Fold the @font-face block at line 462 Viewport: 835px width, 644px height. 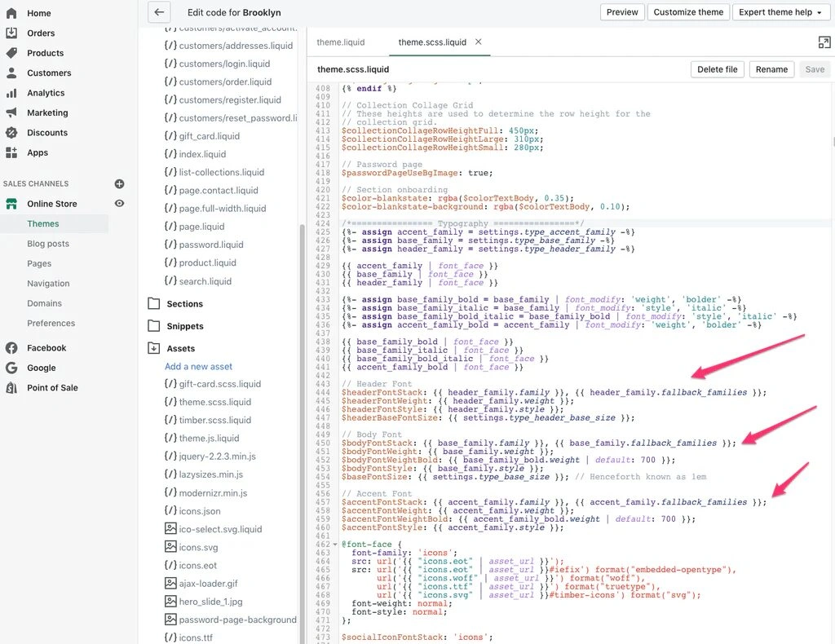pos(336,544)
